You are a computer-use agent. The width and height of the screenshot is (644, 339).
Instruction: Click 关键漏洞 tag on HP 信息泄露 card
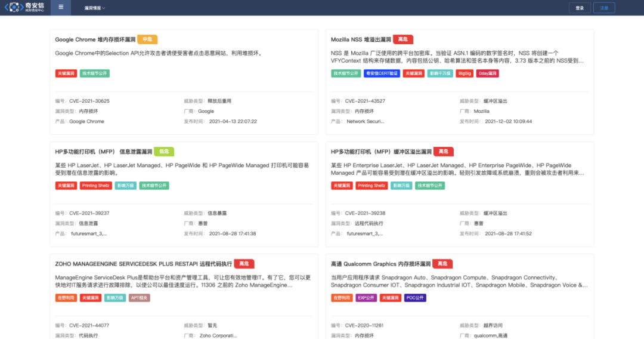pos(66,186)
